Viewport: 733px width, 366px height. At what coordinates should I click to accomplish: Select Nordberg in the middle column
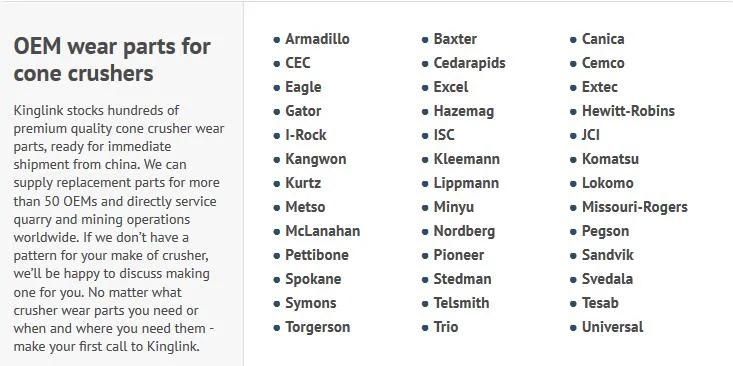tap(464, 231)
